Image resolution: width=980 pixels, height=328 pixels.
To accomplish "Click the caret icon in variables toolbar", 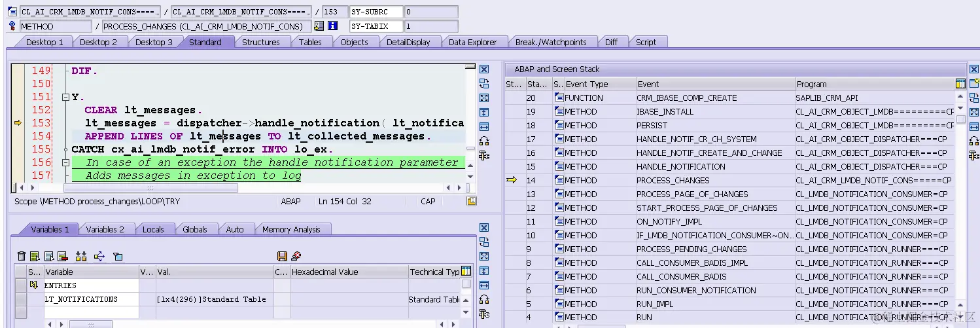I will pyautogui.click(x=117, y=256).
